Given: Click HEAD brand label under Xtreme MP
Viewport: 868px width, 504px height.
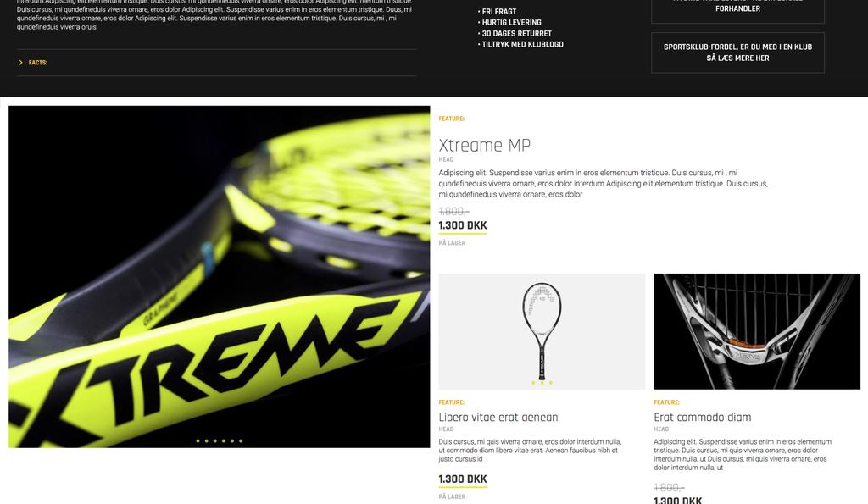Looking at the screenshot, I should (x=446, y=159).
